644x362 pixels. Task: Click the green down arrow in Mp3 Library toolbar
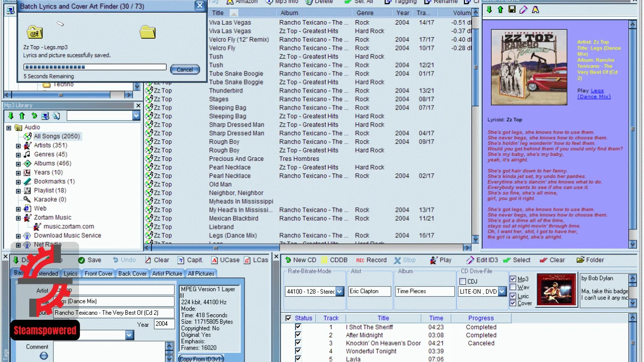tap(11, 116)
